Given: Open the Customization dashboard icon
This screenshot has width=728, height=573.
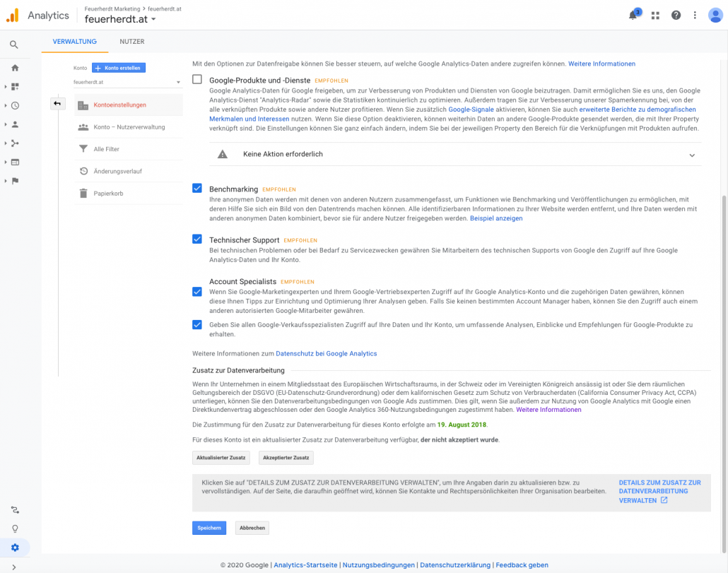Looking at the screenshot, I should click(15, 87).
